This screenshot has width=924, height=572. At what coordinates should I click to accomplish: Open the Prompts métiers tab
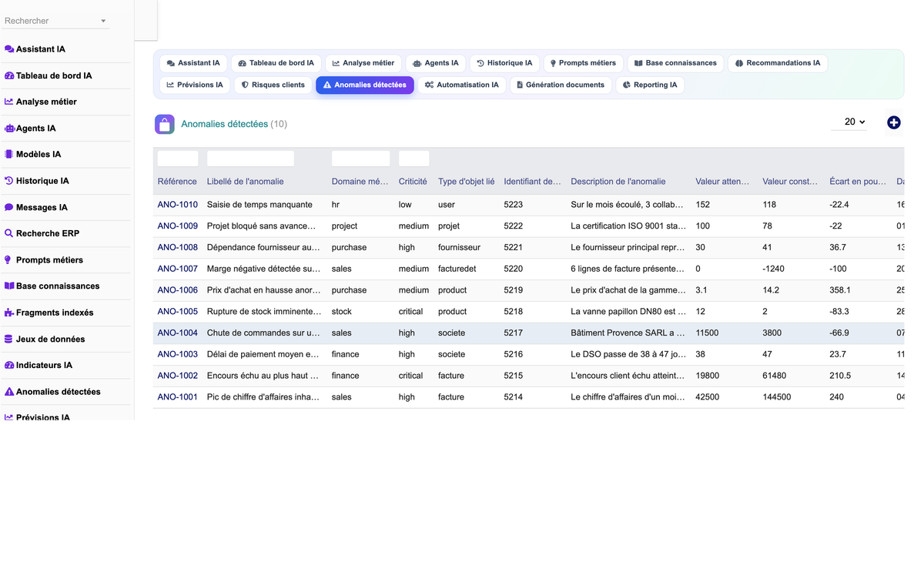583,63
